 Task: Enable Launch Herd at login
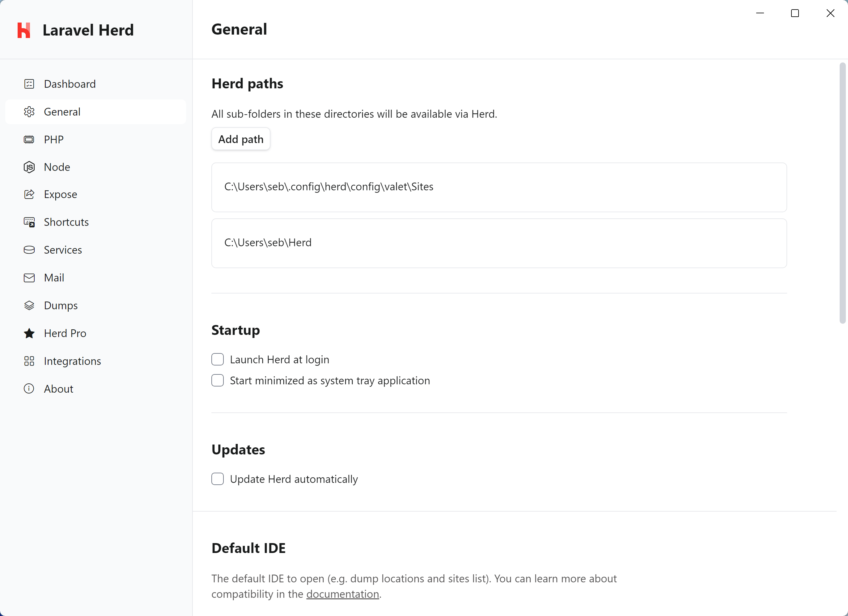(x=217, y=359)
